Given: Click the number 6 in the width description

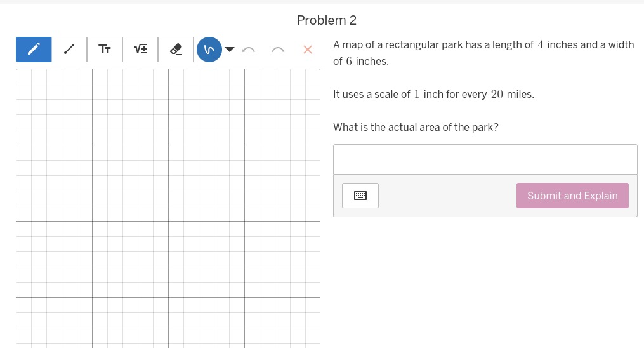Looking at the screenshot, I should (349, 61).
